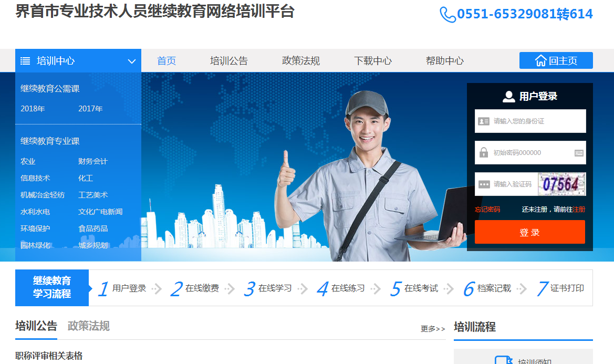Collapse the 培训中心 dropdown chevron
Viewport: 614px width, 364px height.
click(x=132, y=61)
